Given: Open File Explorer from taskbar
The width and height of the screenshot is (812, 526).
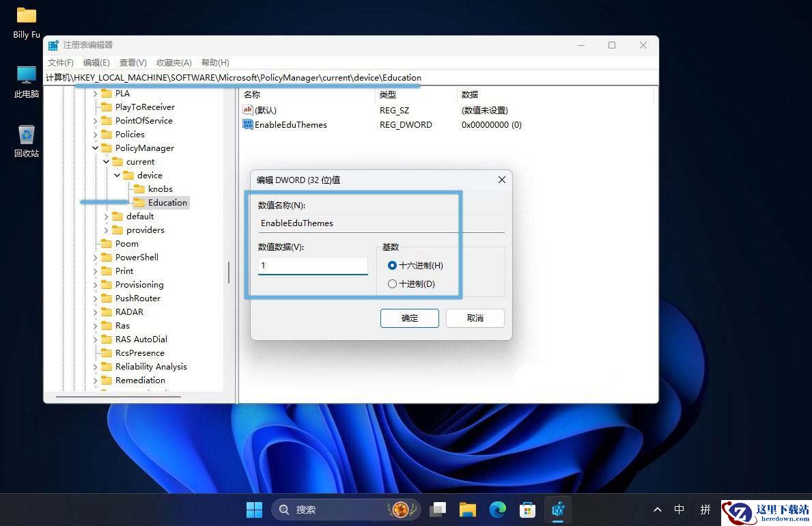Looking at the screenshot, I should pos(468,510).
